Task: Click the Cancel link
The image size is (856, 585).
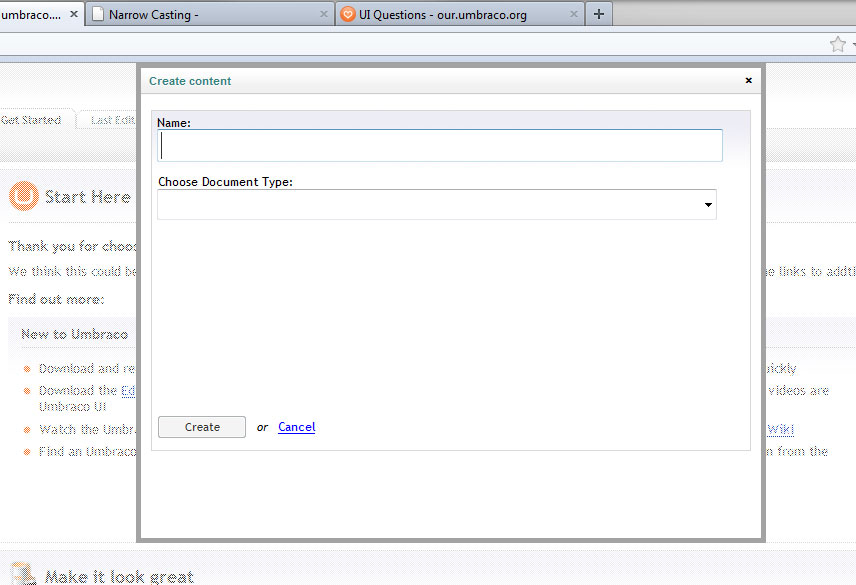Action: click(296, 427)
